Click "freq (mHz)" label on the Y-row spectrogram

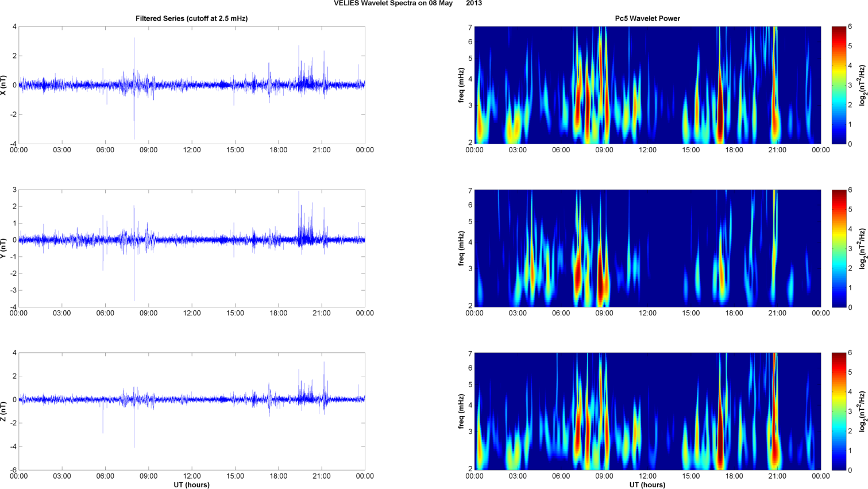tap(461, 248)
